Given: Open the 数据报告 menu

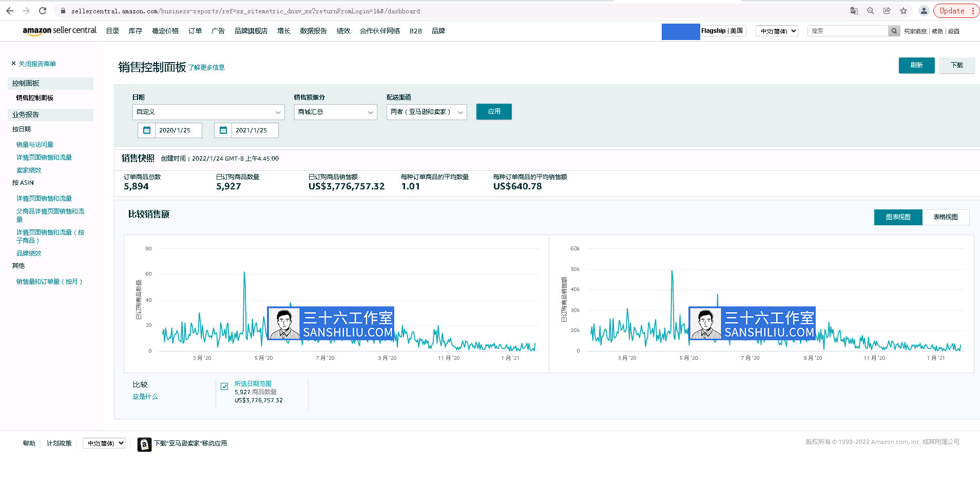Looking at the screenshot, I should pos(314,31).
